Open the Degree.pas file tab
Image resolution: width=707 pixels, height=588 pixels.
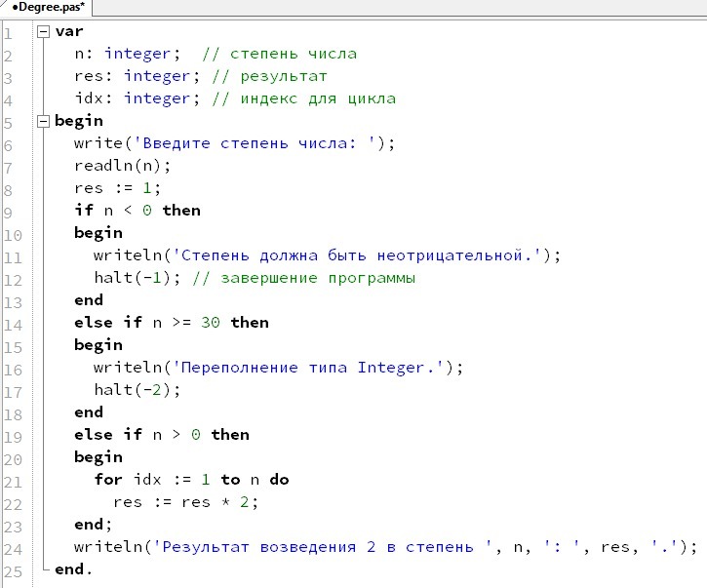pos(47,7)
